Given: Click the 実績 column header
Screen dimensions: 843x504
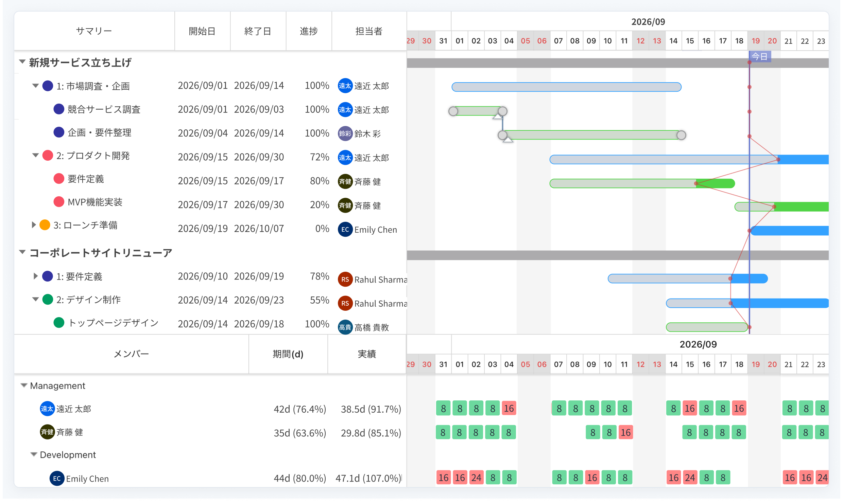Looking at the screenshot, I should click(x=367, y=354).
